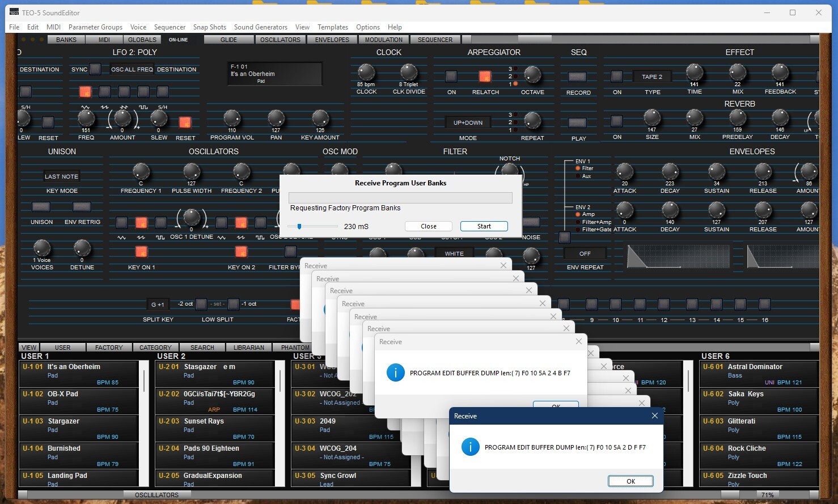838x504 pixels.
Task: Click the PULSE WIDTH knob showing 127
Action: pos(192,171)
